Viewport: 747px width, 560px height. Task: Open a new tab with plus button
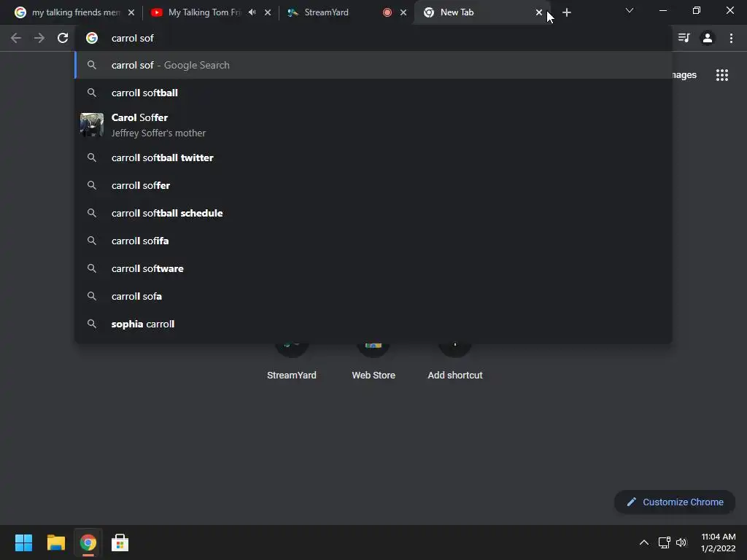coord(566,12)
